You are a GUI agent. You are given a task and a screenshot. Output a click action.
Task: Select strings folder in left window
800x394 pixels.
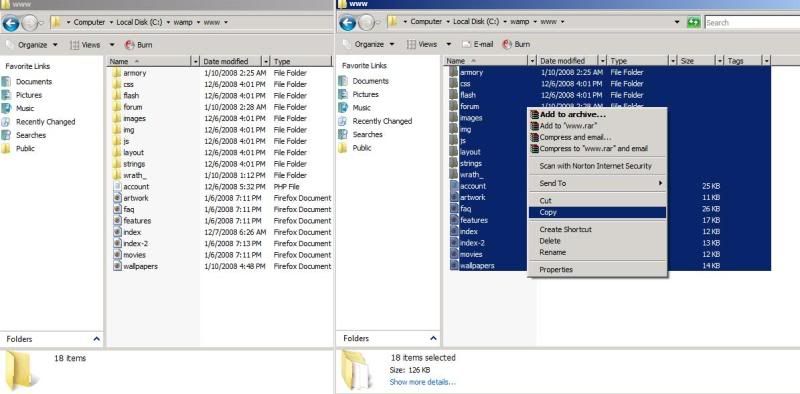pyautogui.click(x=134, y=164)
